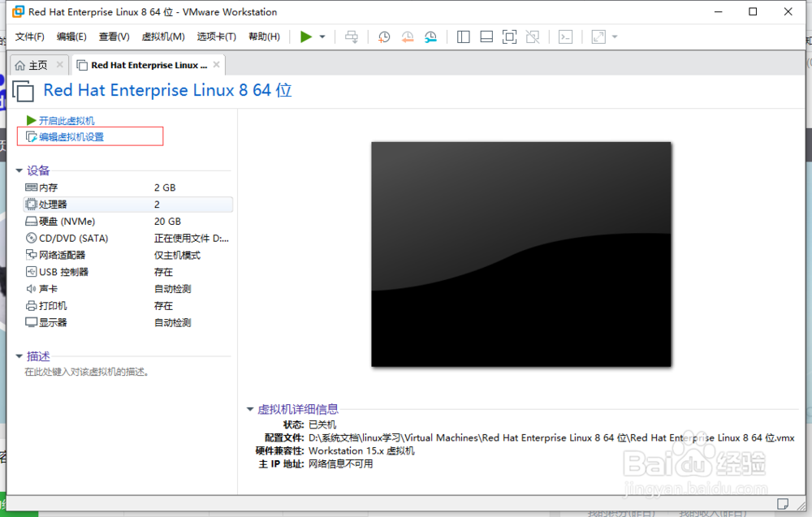The width and height of the screenshot is (812, 517).
Task: Select the 处理器 device row
Action: pyautogui.click(x=128, y=205)
